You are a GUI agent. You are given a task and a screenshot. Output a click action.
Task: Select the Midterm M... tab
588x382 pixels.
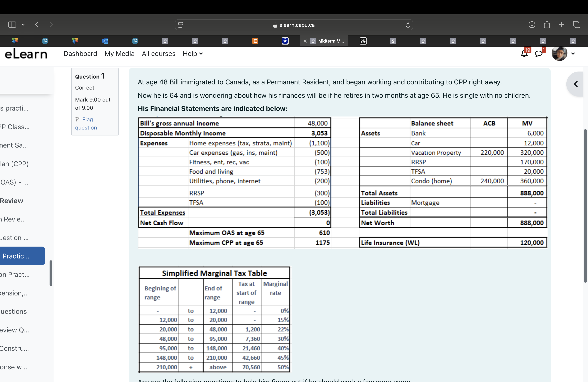[327, 41]
